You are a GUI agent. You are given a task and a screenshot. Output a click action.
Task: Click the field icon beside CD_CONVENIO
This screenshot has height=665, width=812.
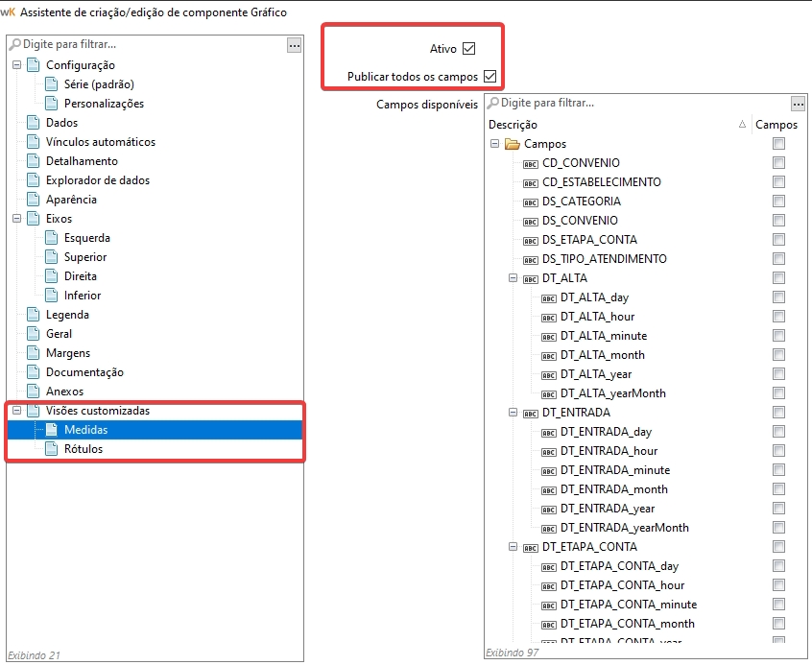(531, 163)
